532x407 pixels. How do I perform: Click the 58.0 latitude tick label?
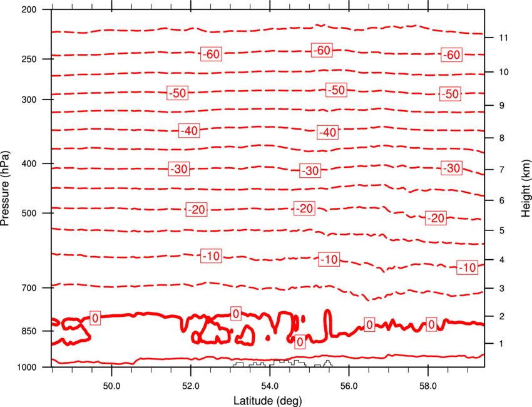point(428,386)
